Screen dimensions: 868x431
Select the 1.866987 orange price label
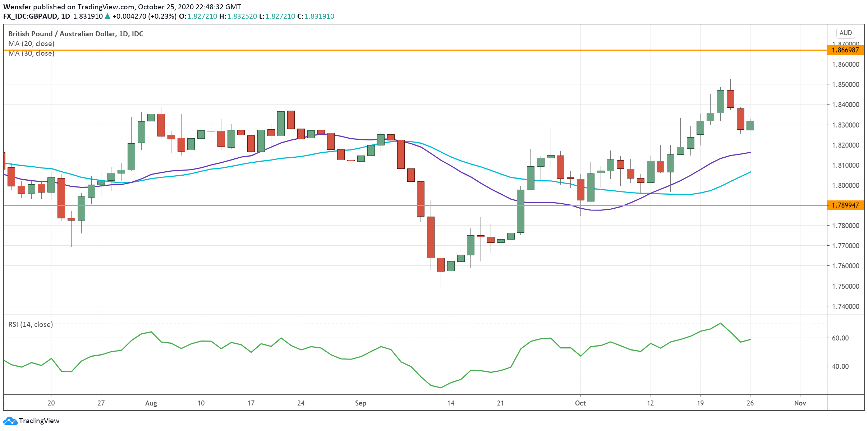[845, 50]
